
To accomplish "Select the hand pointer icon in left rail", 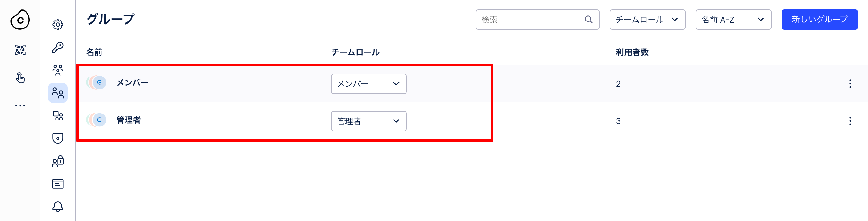I will [20, 78].
